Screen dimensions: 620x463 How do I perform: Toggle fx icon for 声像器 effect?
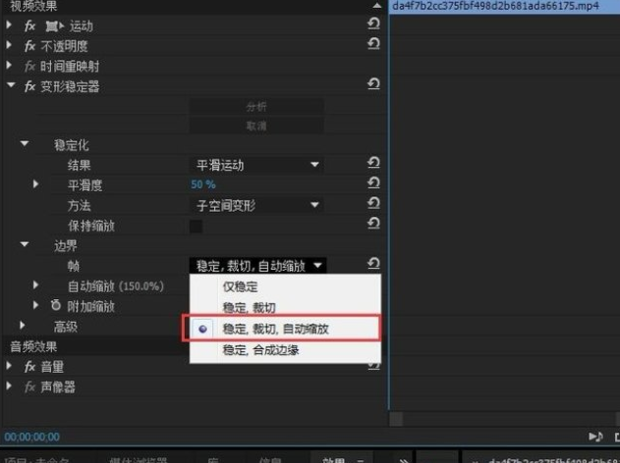coord(30,387)
